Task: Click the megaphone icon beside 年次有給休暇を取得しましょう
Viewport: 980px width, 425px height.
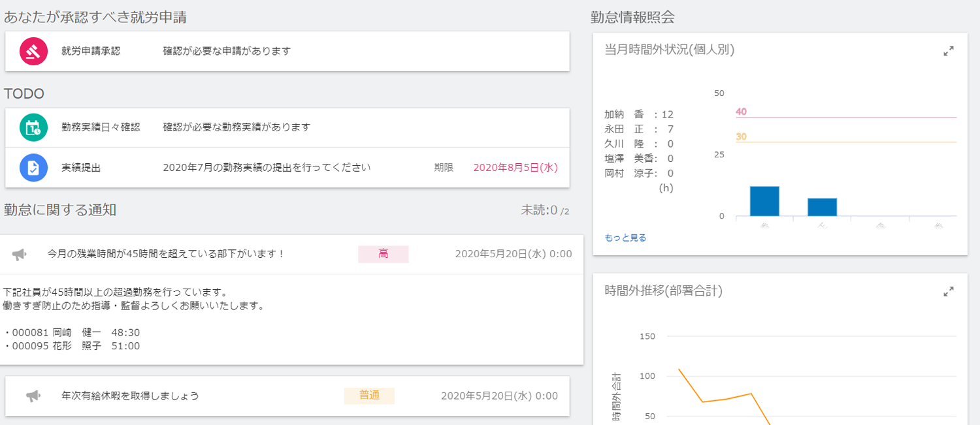Action: coord(33,396)
